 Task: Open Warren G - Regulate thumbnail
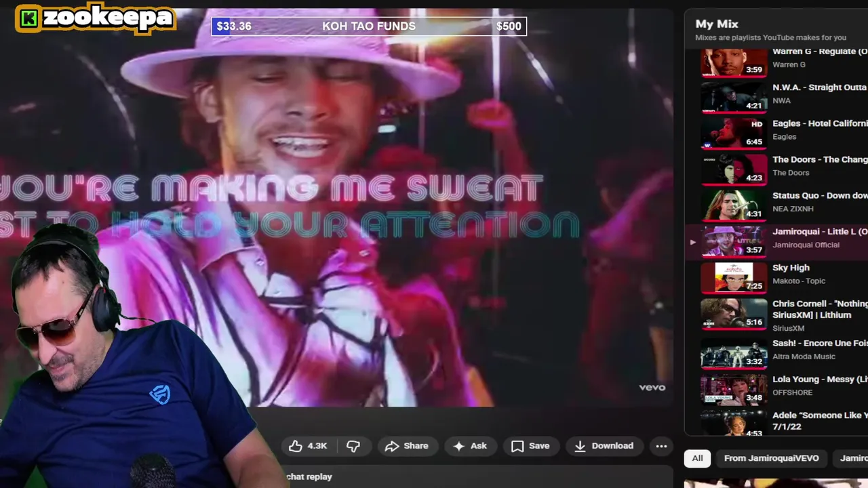click(734, 62)
